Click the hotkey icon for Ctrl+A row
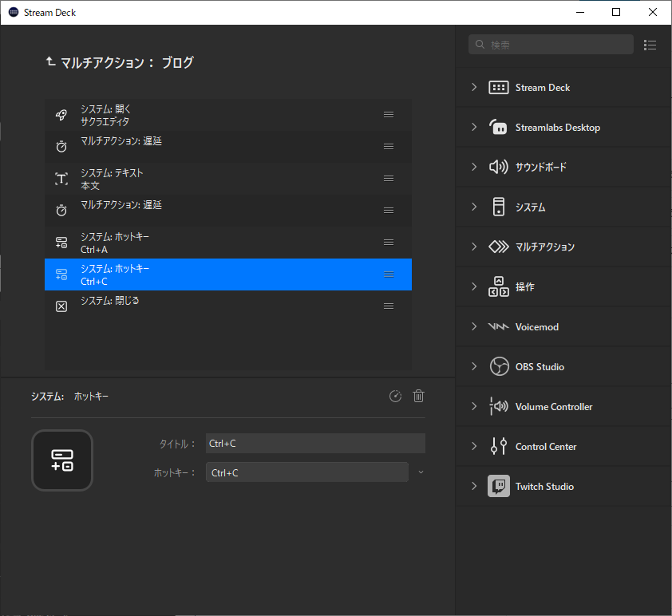This screenshot has width=672, height=616. coord(61,243)
